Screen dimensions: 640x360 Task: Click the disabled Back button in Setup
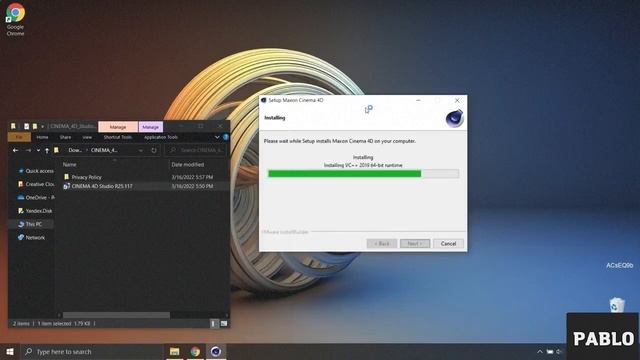pos(382,243)
